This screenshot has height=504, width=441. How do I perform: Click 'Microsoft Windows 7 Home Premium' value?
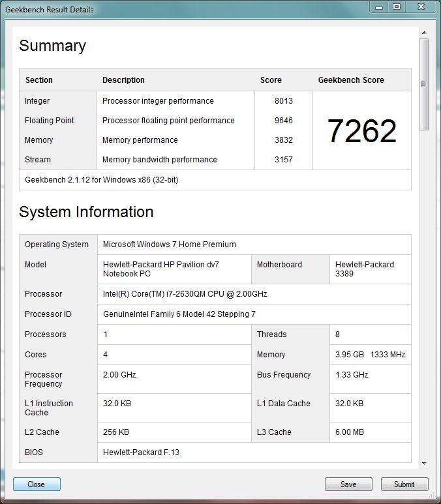(170, 245)
